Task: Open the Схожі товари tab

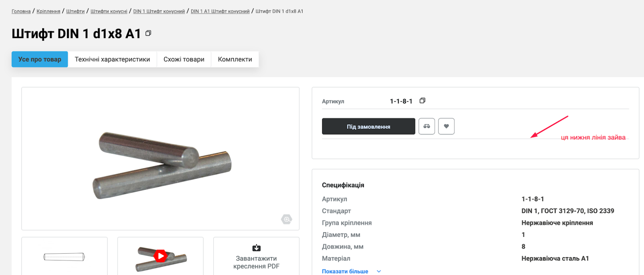Action: click(184, 59)
